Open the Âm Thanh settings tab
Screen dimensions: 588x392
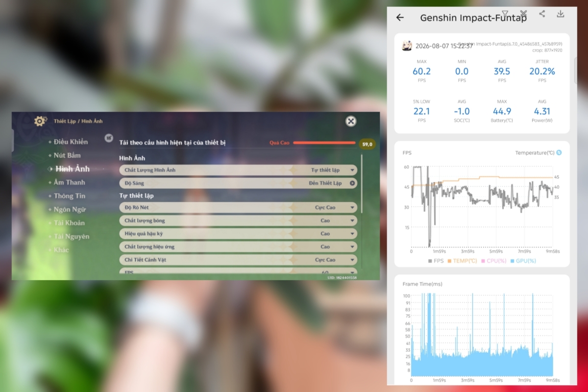69,182
